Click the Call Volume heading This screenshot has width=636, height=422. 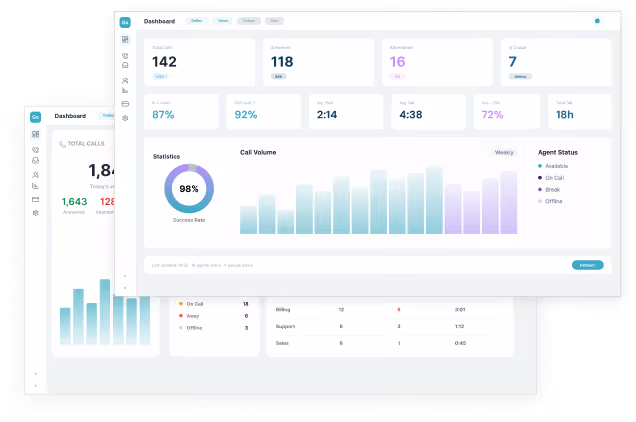pos(258,153)
